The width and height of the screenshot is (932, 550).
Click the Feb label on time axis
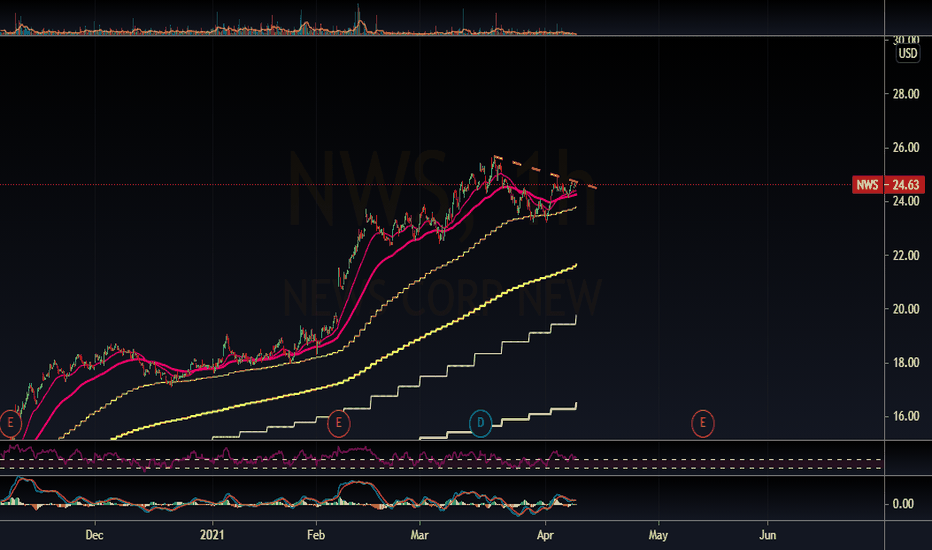point(316,535)
